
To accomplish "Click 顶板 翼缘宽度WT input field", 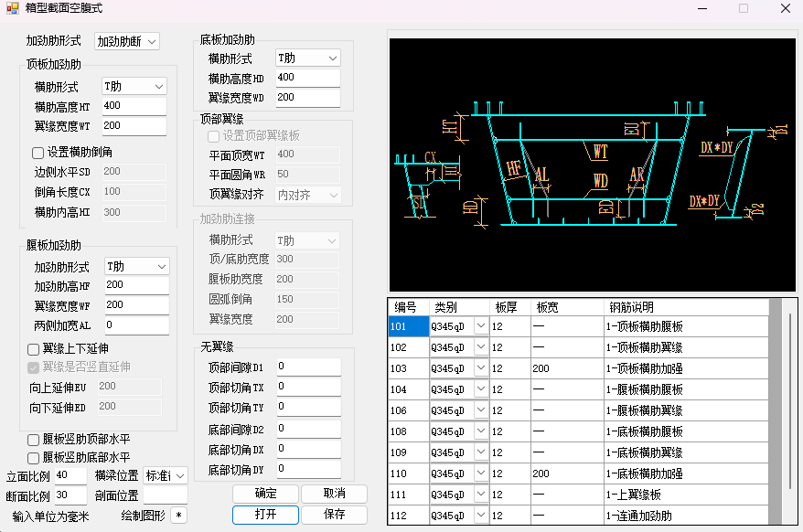I will [134, 126].
